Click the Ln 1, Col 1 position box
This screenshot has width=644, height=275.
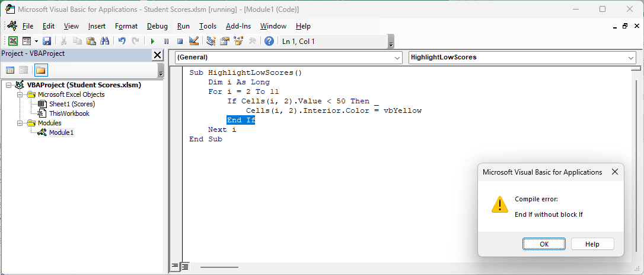click(x=332, y=41)
